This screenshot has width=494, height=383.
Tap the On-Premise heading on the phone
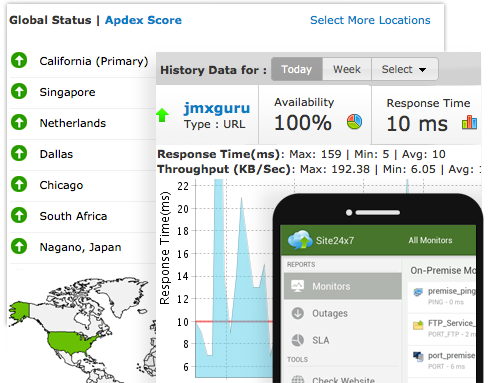(443, 270)
